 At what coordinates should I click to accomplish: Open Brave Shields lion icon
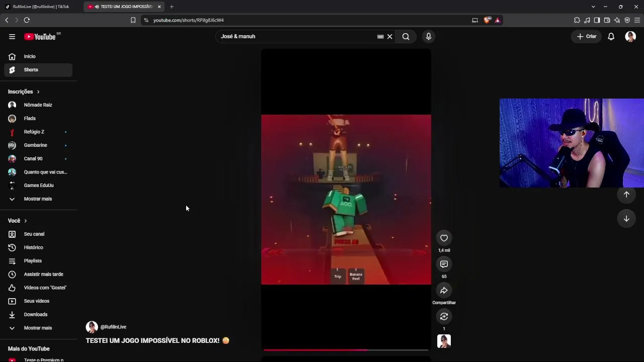point(487,20)
